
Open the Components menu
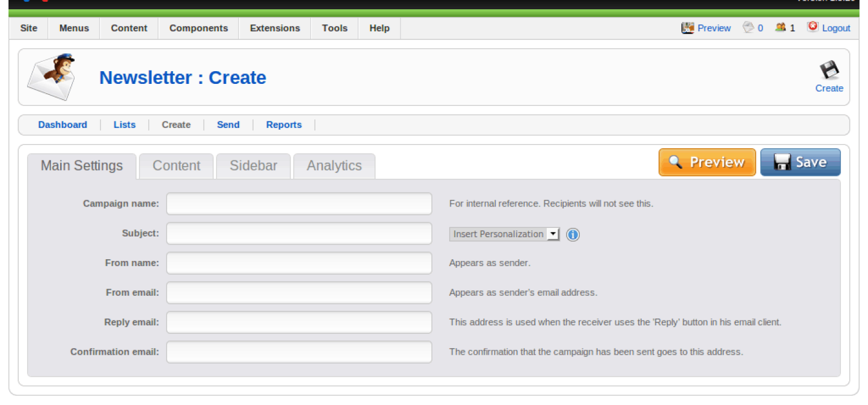pyautogui.click(x=198, y=28)
